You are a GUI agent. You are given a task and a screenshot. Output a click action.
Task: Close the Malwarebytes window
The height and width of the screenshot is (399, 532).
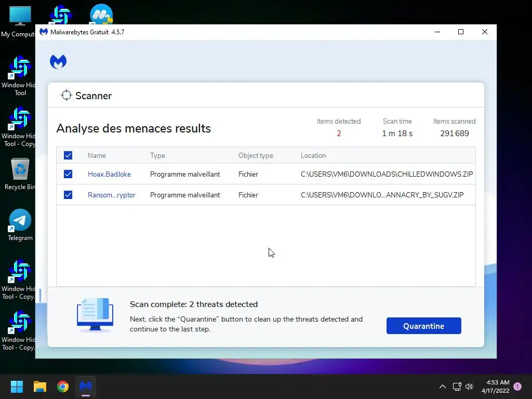tap(485, 32)
